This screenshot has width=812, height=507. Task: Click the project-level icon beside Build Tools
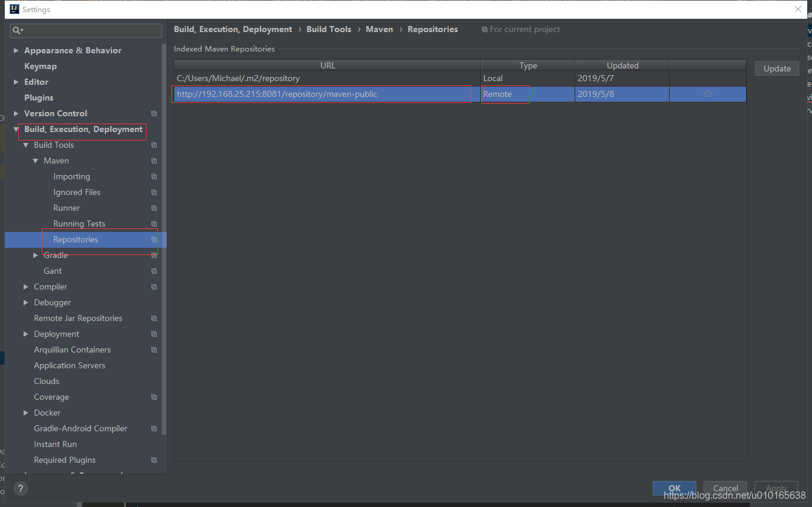pyautogui.click(x=154, y=145)
